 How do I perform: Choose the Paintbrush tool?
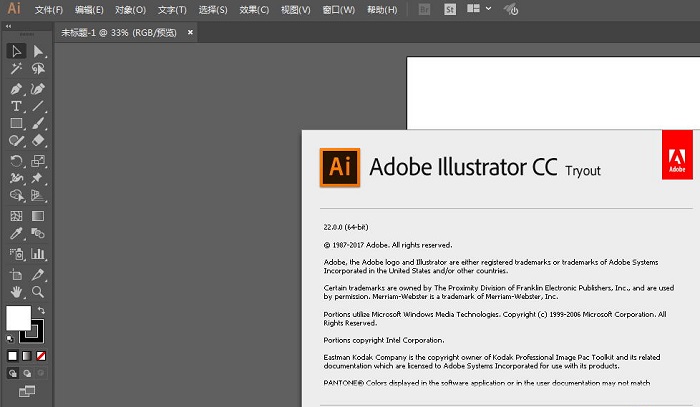click(x=38, y=123)
